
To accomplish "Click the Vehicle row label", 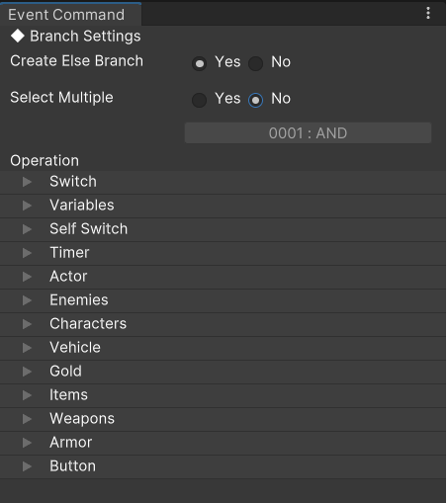I will coord(75,348).
